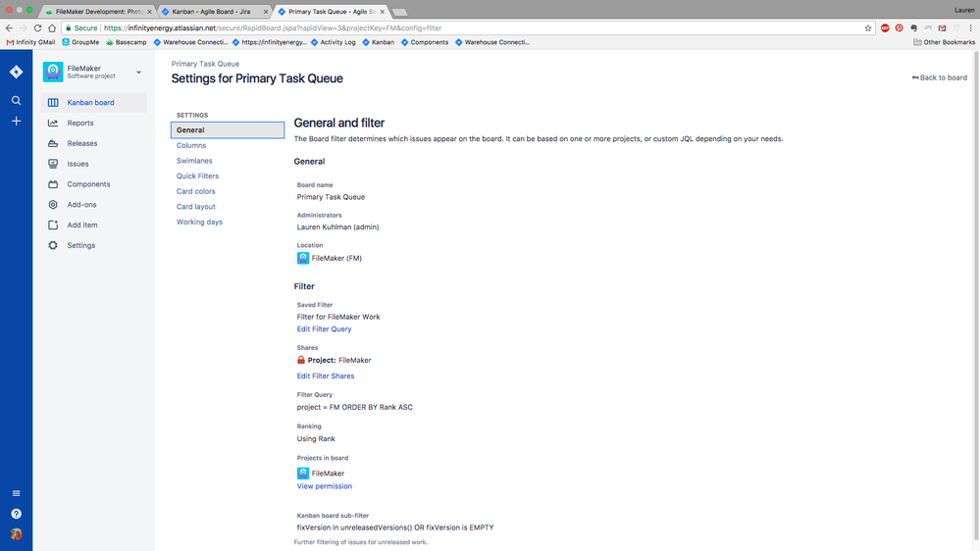Screen dimensions: 980x551
Task: Click the Add item icon
Action: (53, 225)
